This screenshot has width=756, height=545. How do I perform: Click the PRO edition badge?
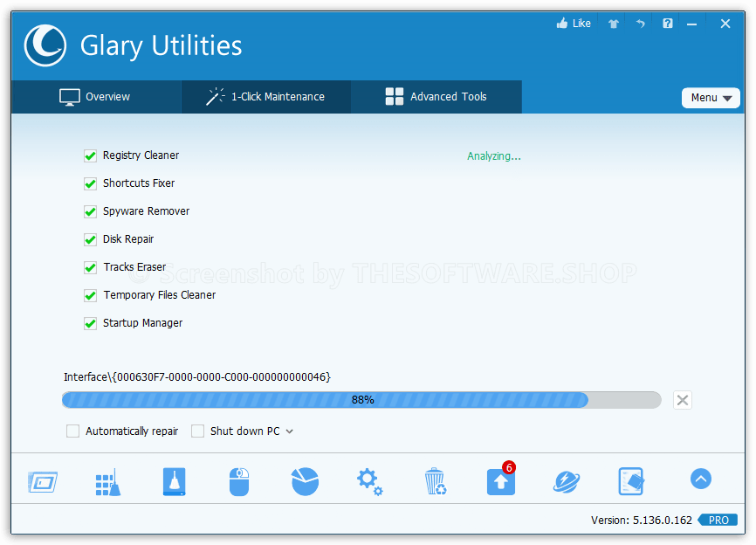(x=718, y=521)
